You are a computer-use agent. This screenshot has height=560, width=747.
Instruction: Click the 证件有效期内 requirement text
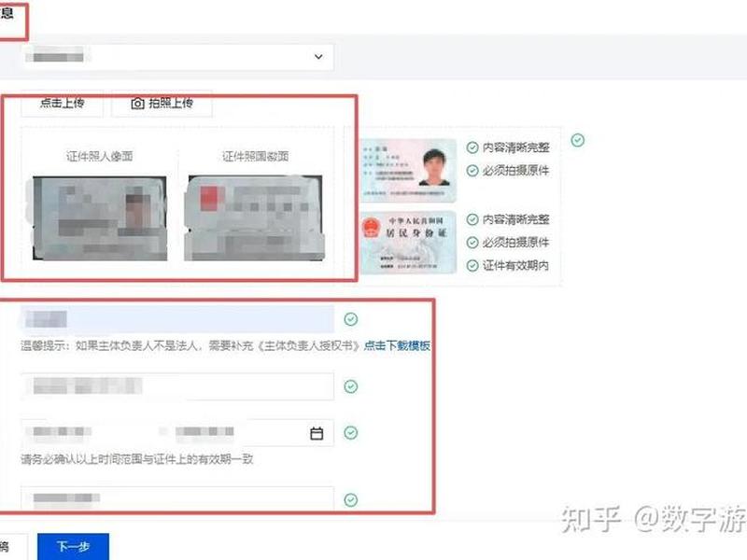(x=516, y=265)
